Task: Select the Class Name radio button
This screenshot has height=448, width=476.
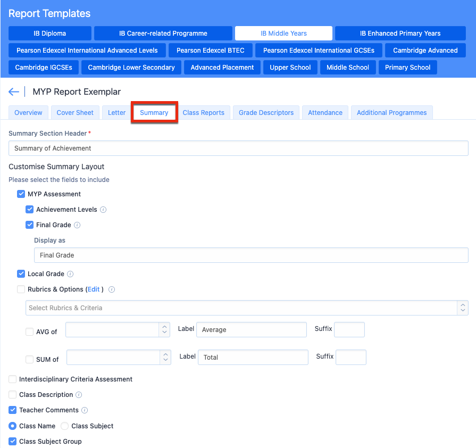Action: [12, 426]
